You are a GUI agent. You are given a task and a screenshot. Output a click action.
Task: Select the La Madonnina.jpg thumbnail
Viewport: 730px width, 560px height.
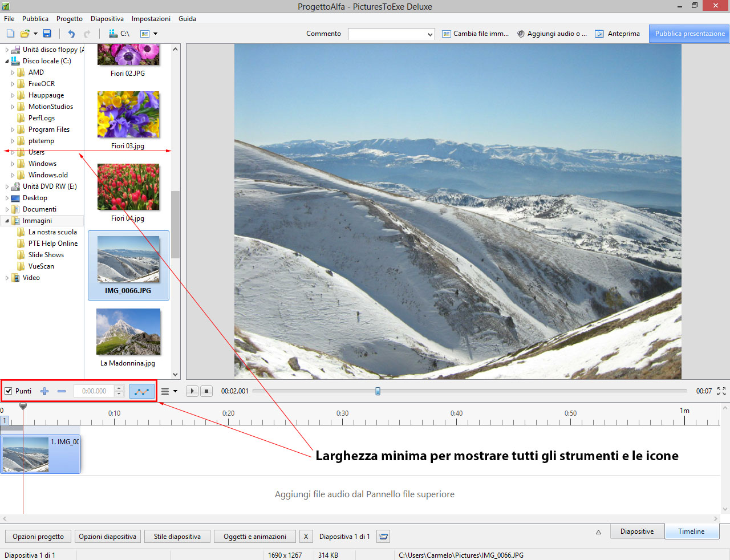coord(128,332)
